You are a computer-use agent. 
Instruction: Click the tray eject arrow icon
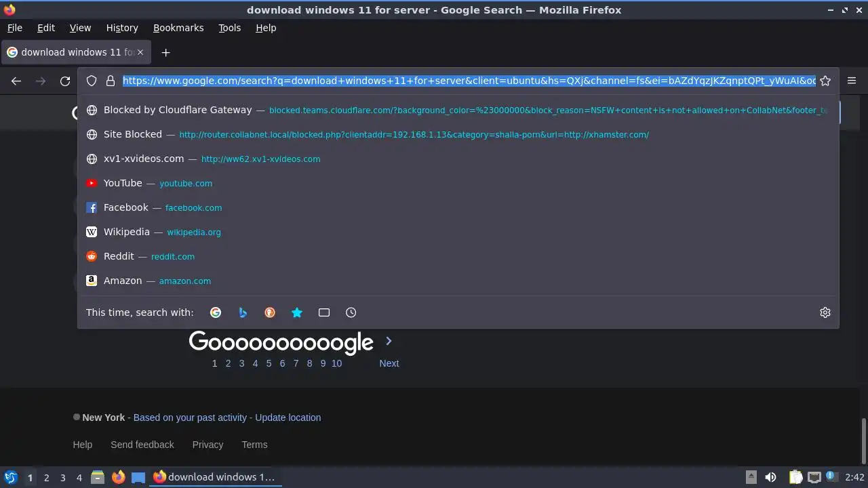751,477
